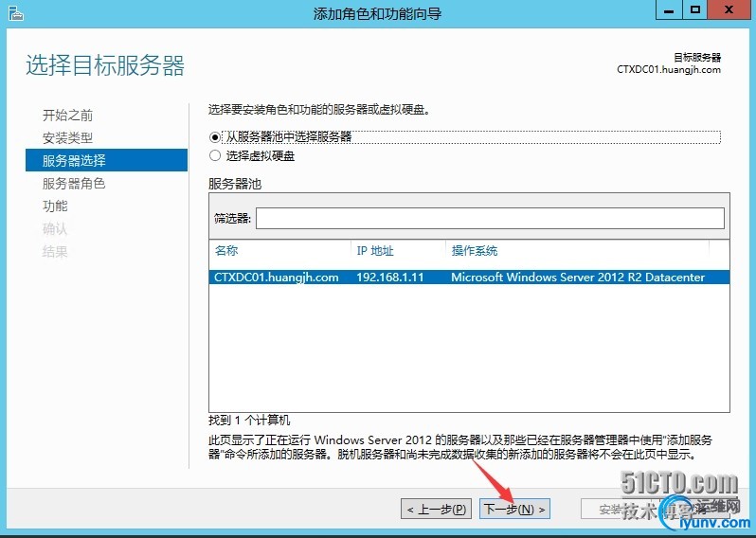
Task: Select the CTXDC01.huangjh.com server row
Action: tap(469, 278)
